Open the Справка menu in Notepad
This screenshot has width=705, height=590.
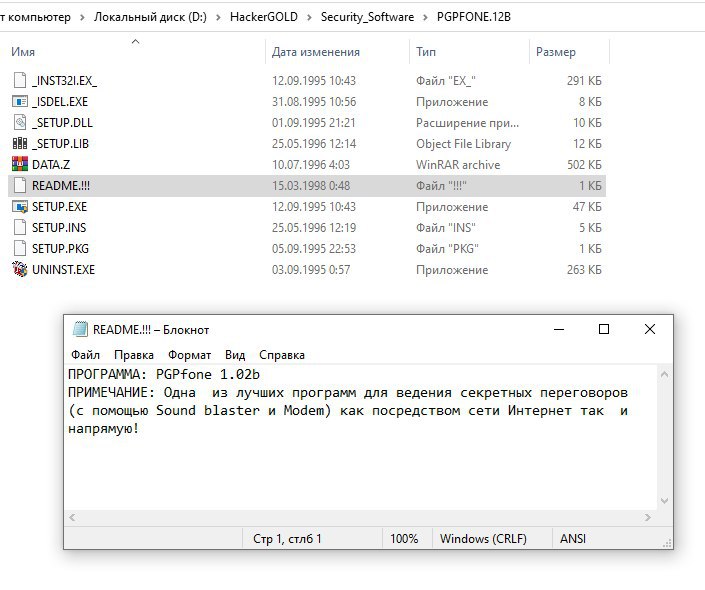point(282,355)
